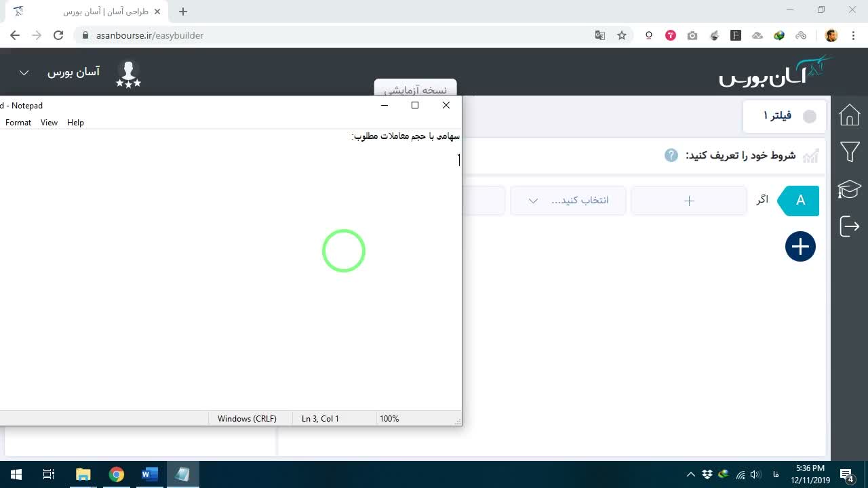The image size is (868, 488).
Task: Click the camera extension icon in Chrome
Action: click(x=692, y=35)
